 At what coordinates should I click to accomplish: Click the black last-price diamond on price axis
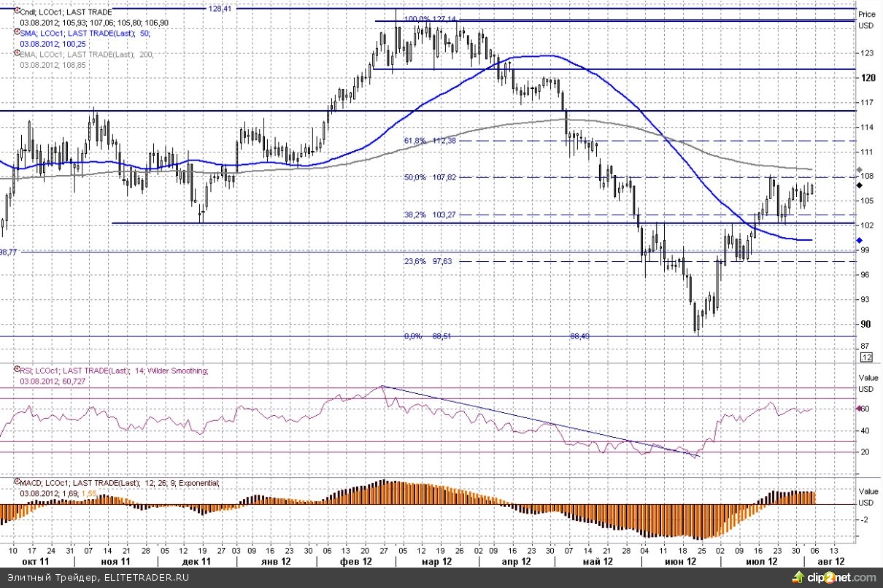(858, 186)
